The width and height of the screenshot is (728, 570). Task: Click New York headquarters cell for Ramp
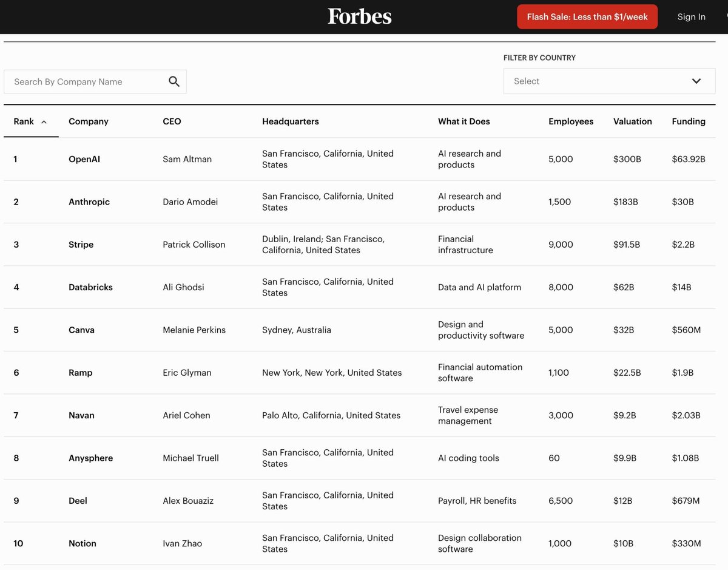(x=332, y=373)
